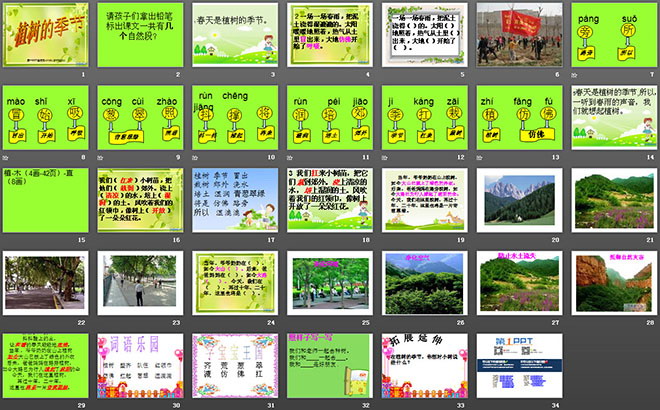660x410 pixels.
Task: Select slide 33 '拓展延伸'
Action: click(425, 366)
